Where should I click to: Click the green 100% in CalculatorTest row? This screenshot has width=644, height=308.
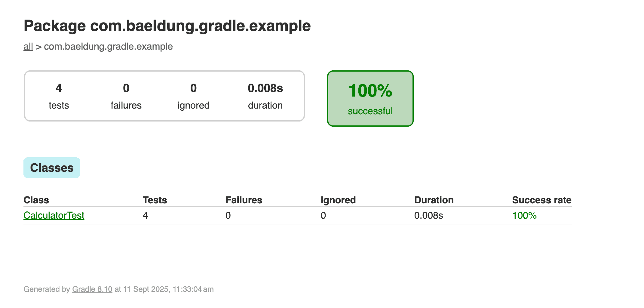point(524,215)
